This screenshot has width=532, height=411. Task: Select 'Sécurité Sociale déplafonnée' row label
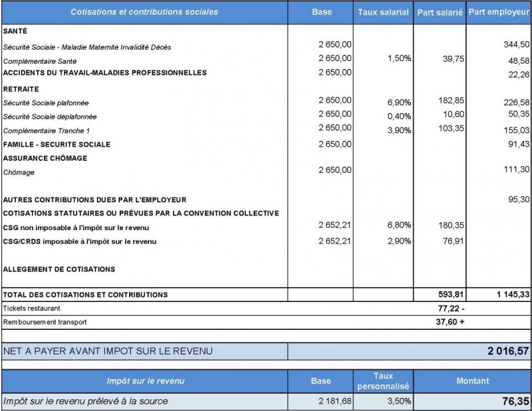[x=50, y=117]
